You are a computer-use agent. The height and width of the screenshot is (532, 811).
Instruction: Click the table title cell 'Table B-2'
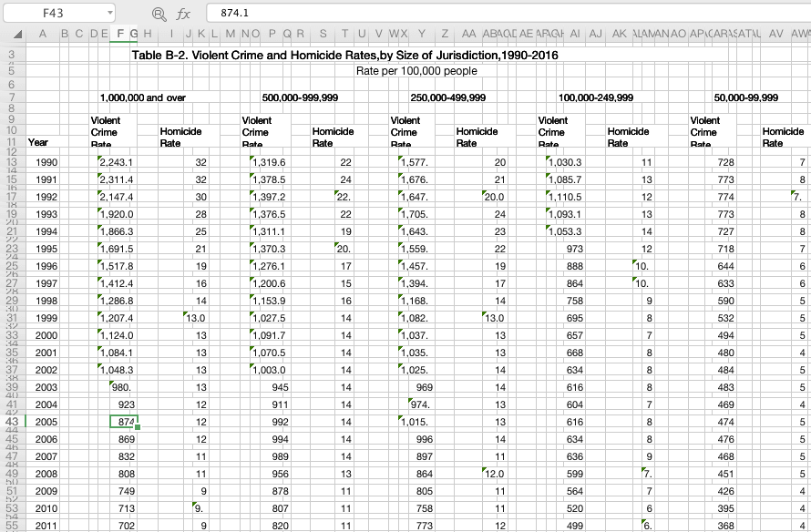[x=344, y=56]
